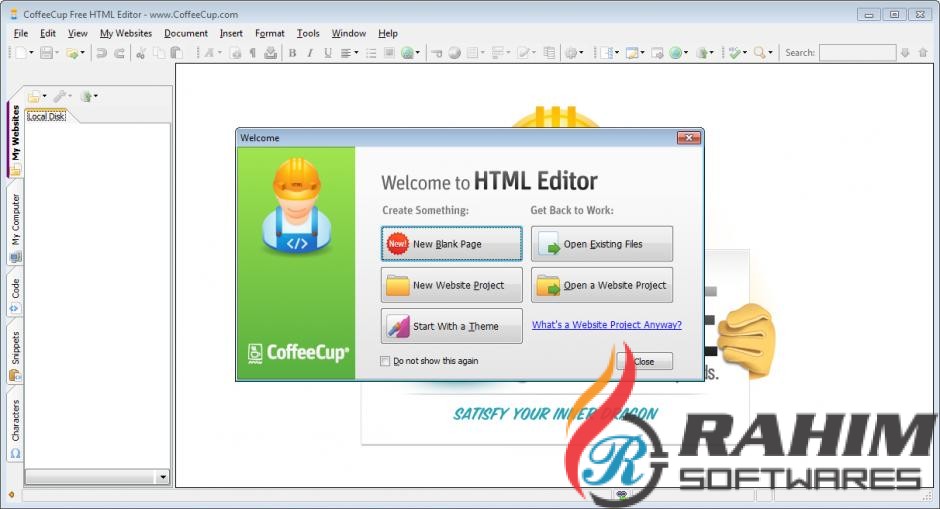This screenshot has height=509, width=940.
Task: Toggle Bold formatting icon
Action: 293,53
